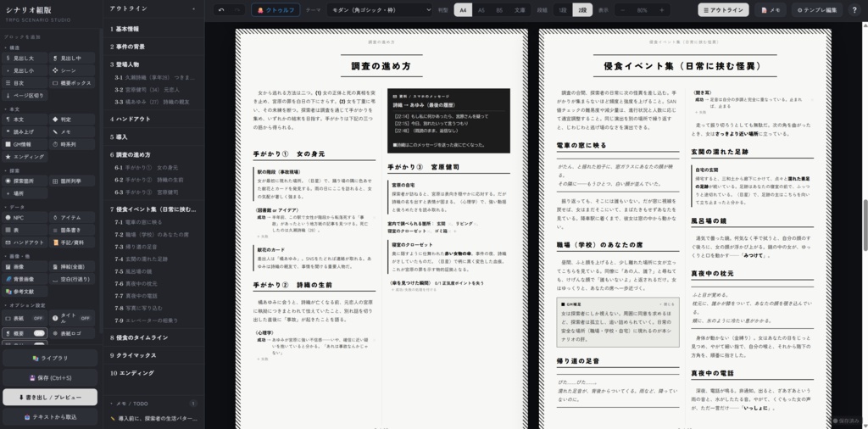Decrease zoom with the minus button
Viewport: 868px width, 429px height.
click(x=623, y=10)
